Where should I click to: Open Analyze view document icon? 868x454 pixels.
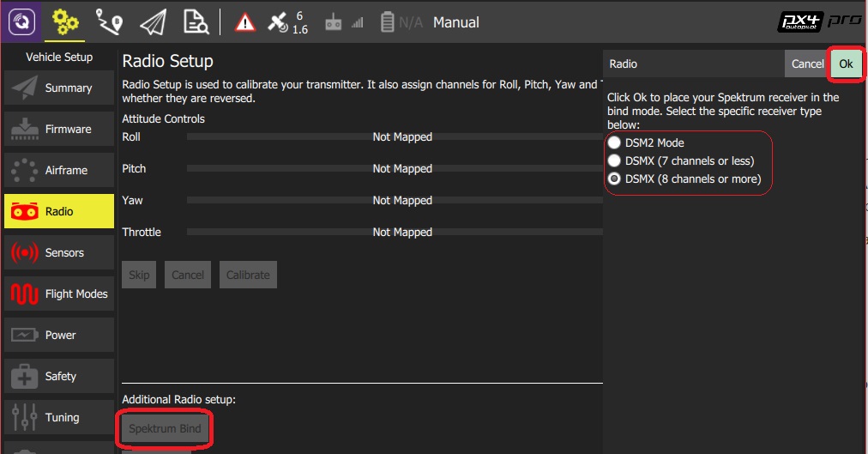click(x=196, y=22)
